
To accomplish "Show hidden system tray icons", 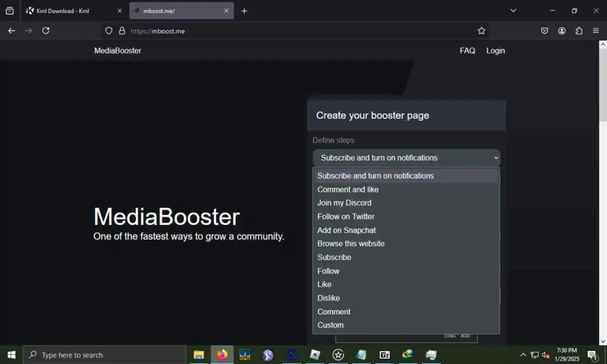I will [x=523, y=355].
